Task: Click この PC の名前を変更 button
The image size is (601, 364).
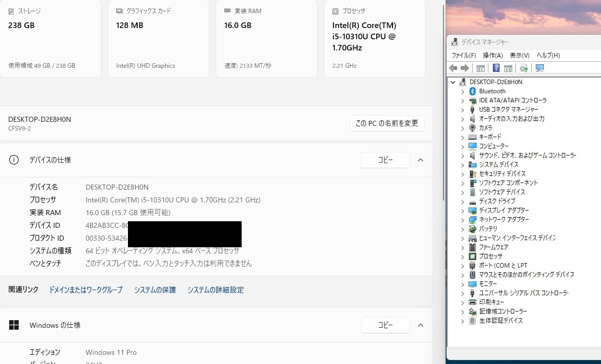Action: pos(387,123)
